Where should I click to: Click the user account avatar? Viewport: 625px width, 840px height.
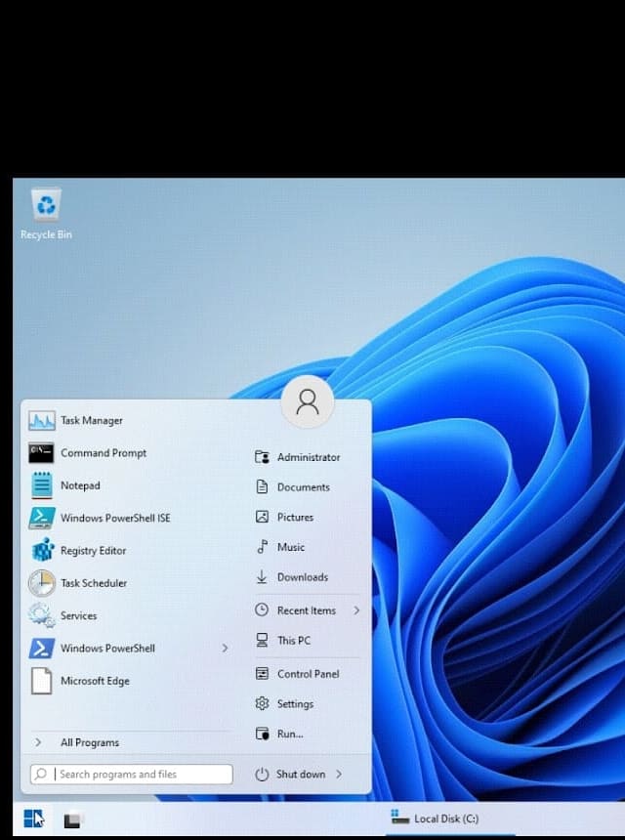pyautogui.click(x=308, y=401)
